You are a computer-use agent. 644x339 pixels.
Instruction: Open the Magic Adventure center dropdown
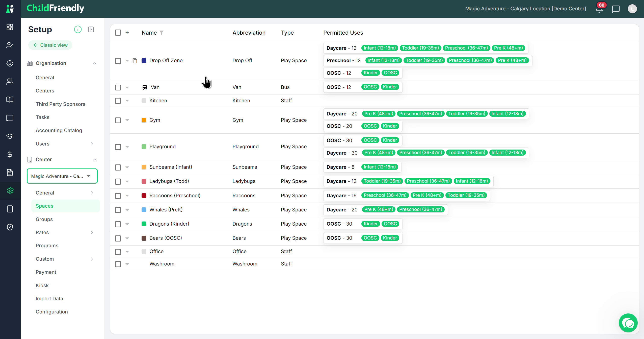click(62, 176)
